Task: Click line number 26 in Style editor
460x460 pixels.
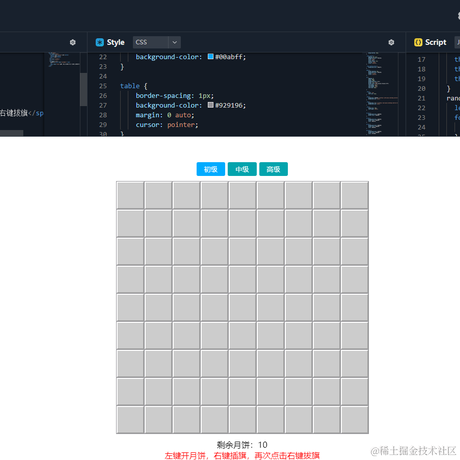Action: coord(103,96)
